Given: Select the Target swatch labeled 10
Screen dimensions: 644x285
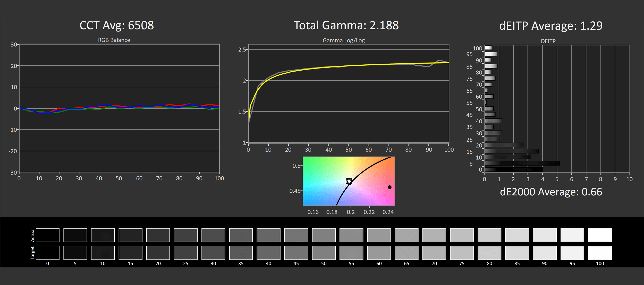Looking at the screenshot, I should point(103,253).
